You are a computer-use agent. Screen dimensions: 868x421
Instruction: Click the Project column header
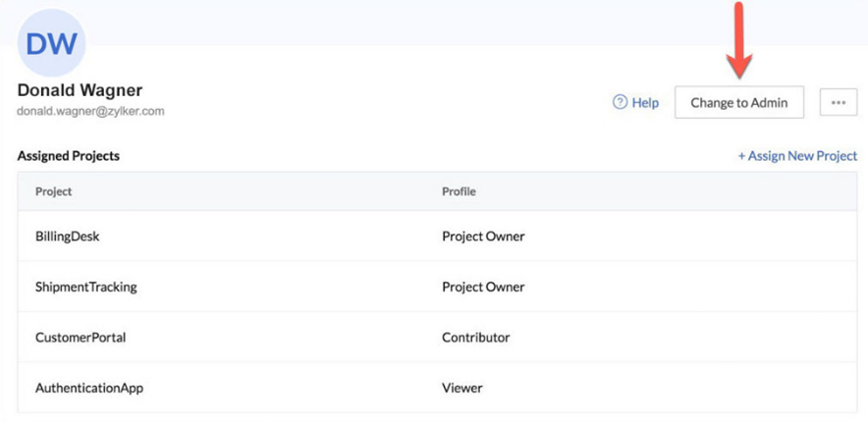click(x=53, y=191)
